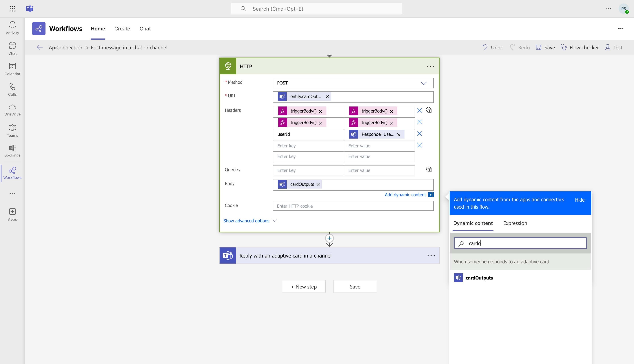Screen dimensions: 634x364
Task: Run the Flow checker
Action: (x=580, y=47)
